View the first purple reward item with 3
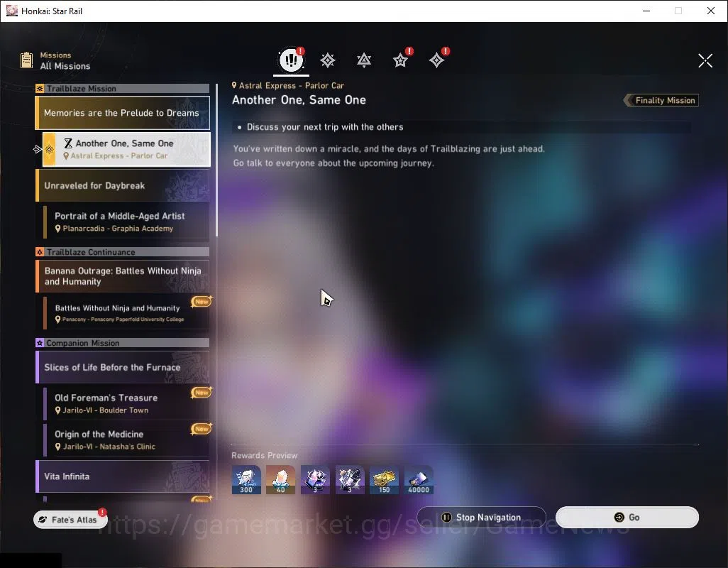This screenshot has width=728, height=568. tap(315, 480)
